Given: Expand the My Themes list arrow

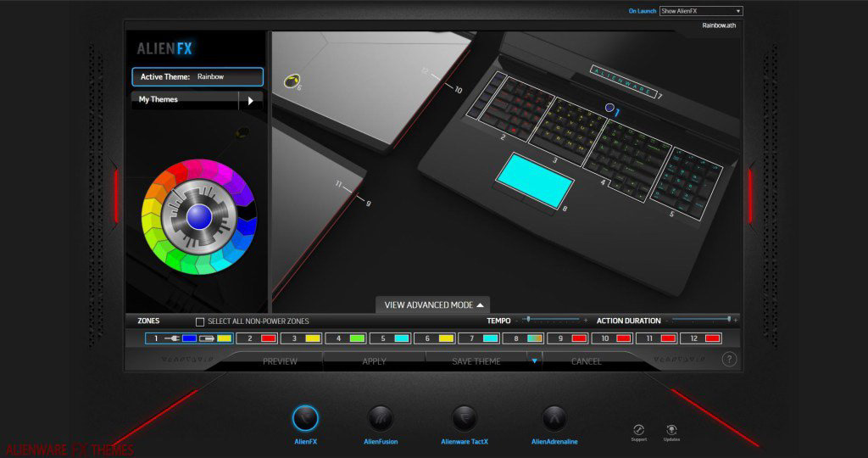Looking at the screenshot, I should click(x=251, y=101).
